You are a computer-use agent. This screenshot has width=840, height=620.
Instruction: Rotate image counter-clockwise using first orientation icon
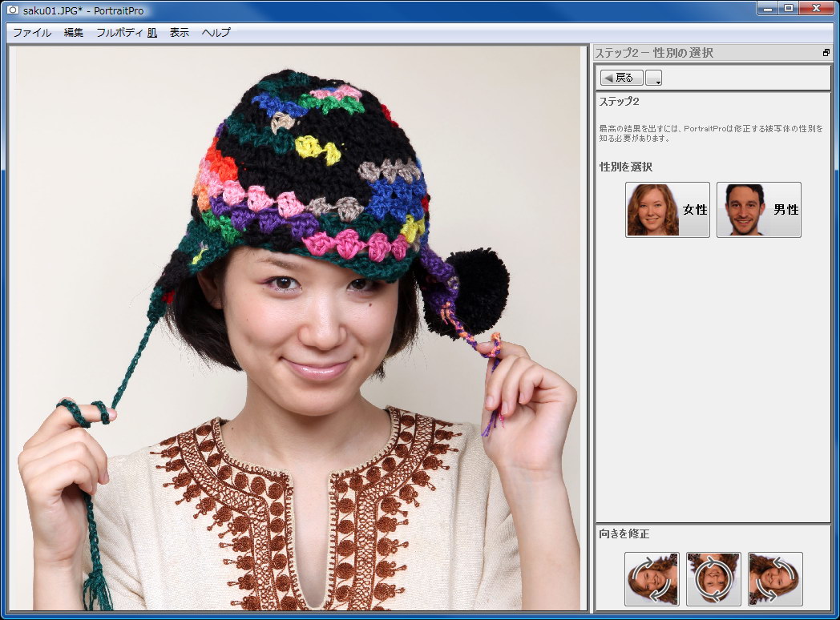pos(652,579)
